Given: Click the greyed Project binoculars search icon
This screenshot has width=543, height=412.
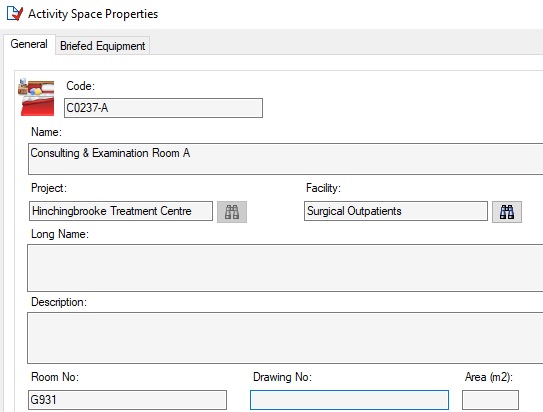Looking at the screenshot, I should [x=232, y=212].
